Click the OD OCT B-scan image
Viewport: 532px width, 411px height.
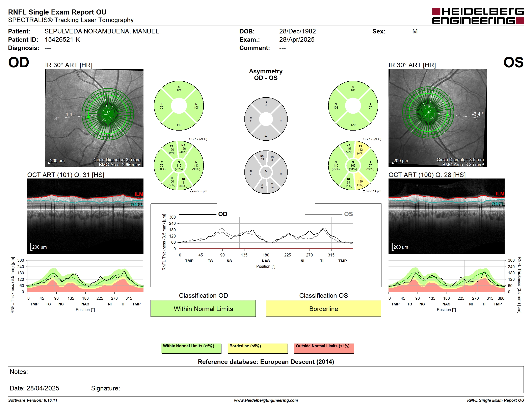pos(85,216)
